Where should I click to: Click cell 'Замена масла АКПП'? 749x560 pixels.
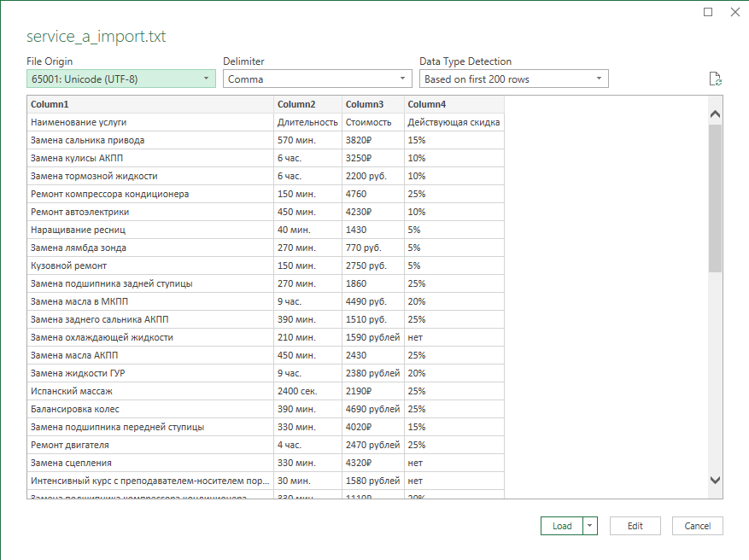[150, 355]
